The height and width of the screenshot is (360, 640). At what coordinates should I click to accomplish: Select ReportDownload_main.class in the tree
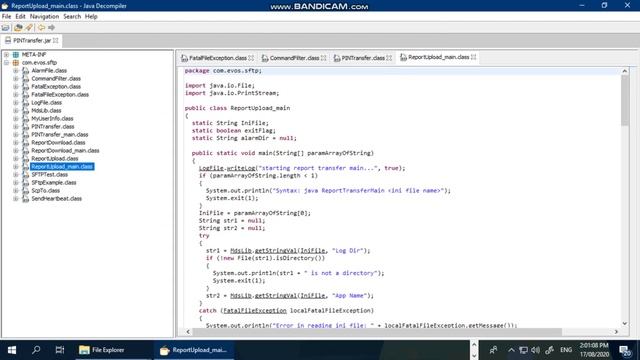(x=65, y=151)
